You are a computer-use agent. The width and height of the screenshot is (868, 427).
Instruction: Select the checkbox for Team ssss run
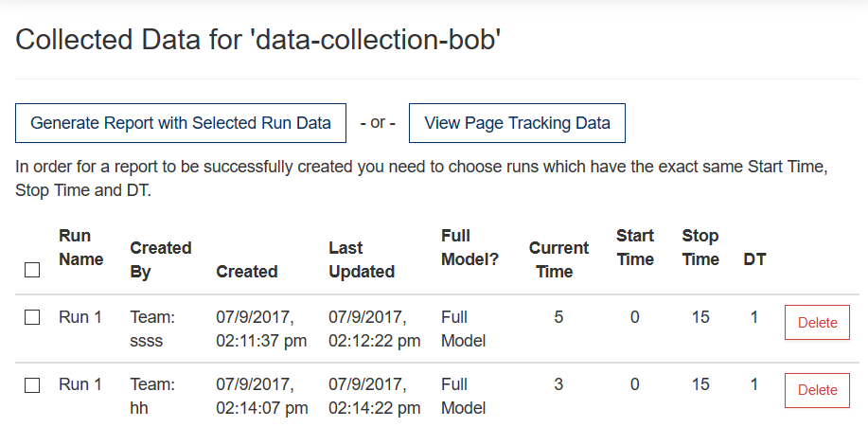pyautogui.click(x=32, y=318)
